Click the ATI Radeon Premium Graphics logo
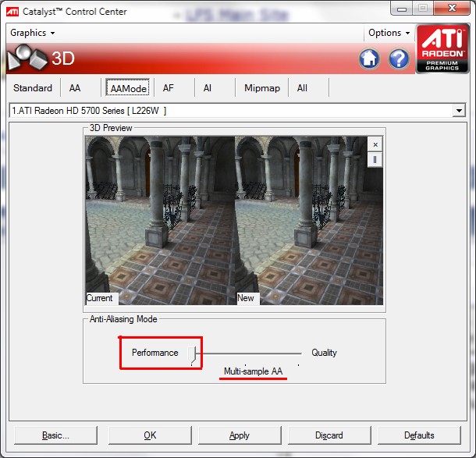Screen dimensions: 476x458 coord(442,49)
